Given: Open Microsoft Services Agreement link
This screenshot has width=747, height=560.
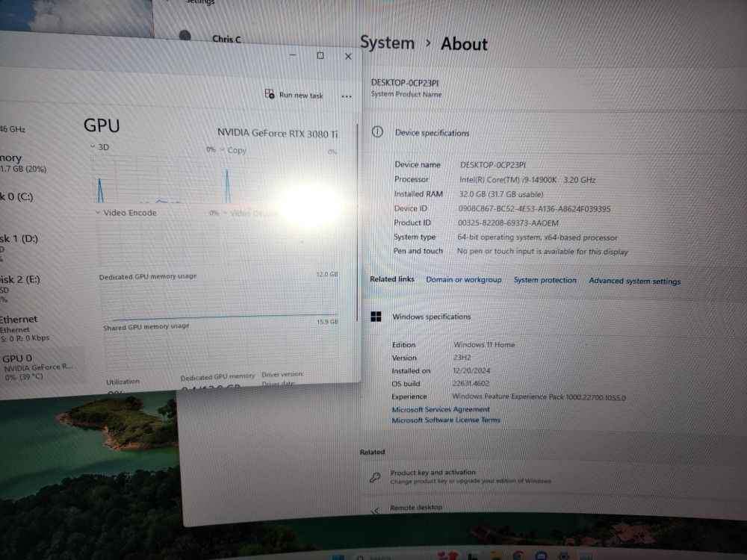Looking at the screenshot, I should (441, 409).
